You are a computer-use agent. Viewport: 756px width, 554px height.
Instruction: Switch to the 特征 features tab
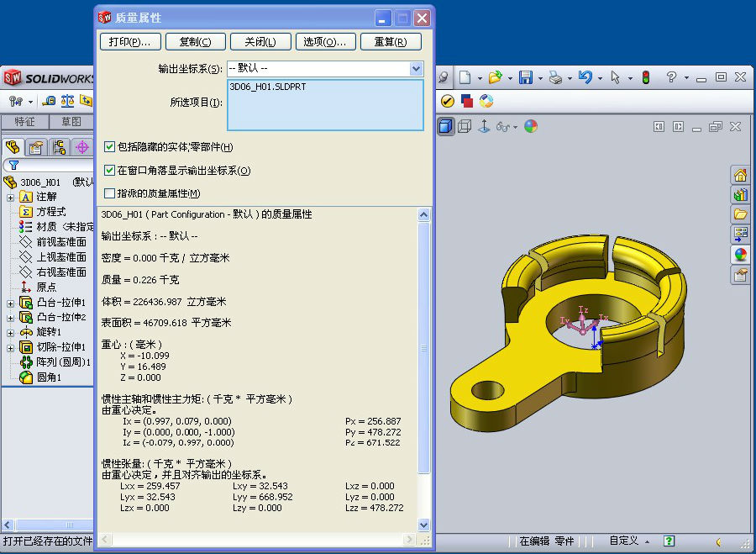click(24, 122)
